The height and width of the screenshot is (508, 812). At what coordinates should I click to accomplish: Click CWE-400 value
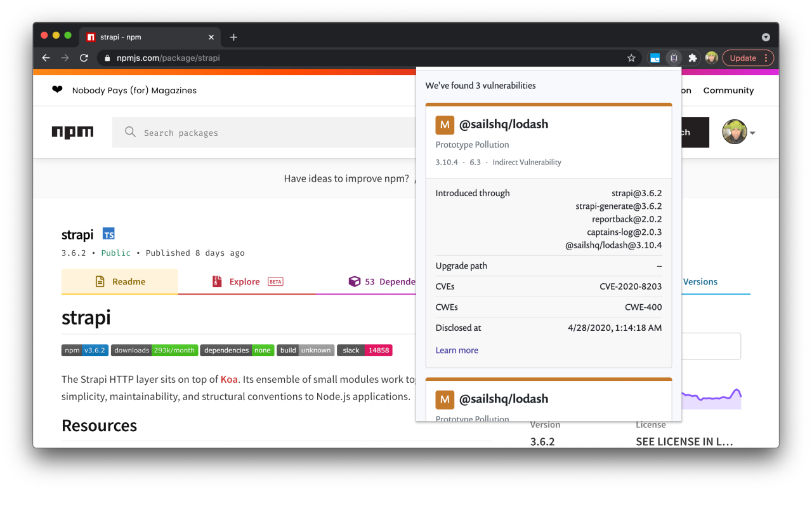pos(643,307)
